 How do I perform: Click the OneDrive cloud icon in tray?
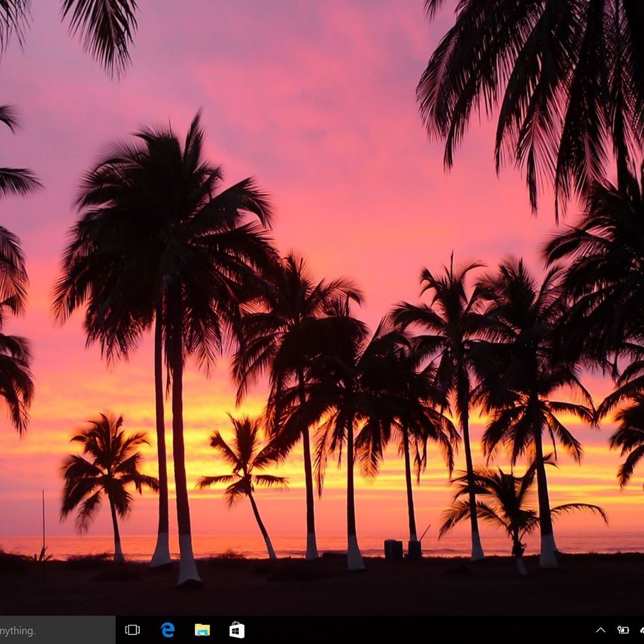click(x=641, y=630)
